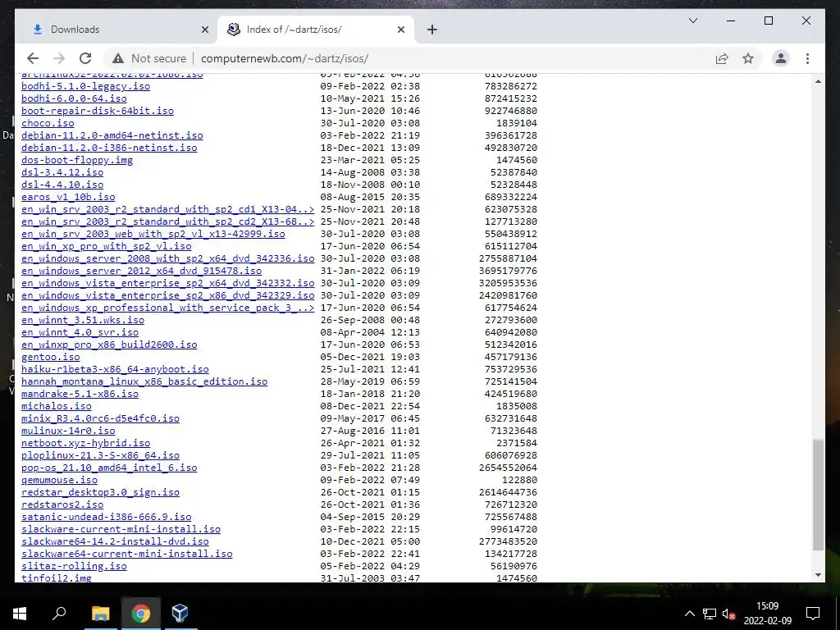Close the Index of /~dartz/isos/ tab
This screenshot has height=630, width=840.
point(400,30)
